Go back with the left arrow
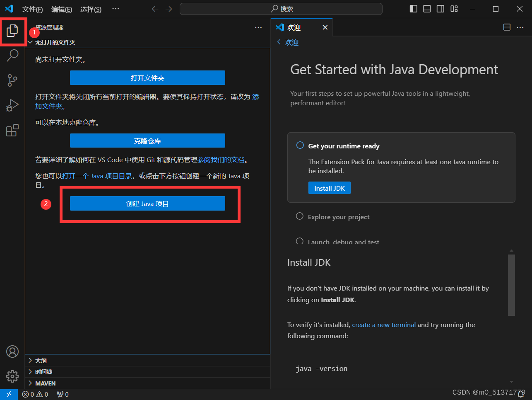Viewport: 532px width, 400px height. click(155, 9)
